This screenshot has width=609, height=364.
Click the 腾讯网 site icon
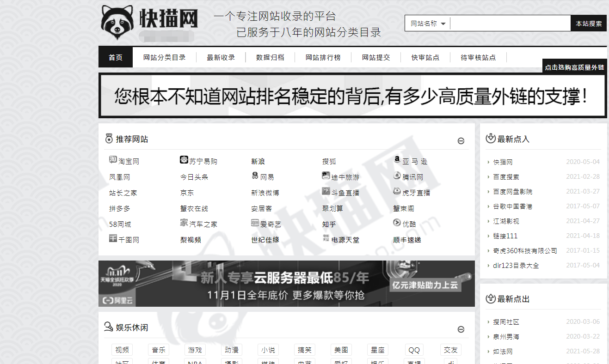coord(397,176)
